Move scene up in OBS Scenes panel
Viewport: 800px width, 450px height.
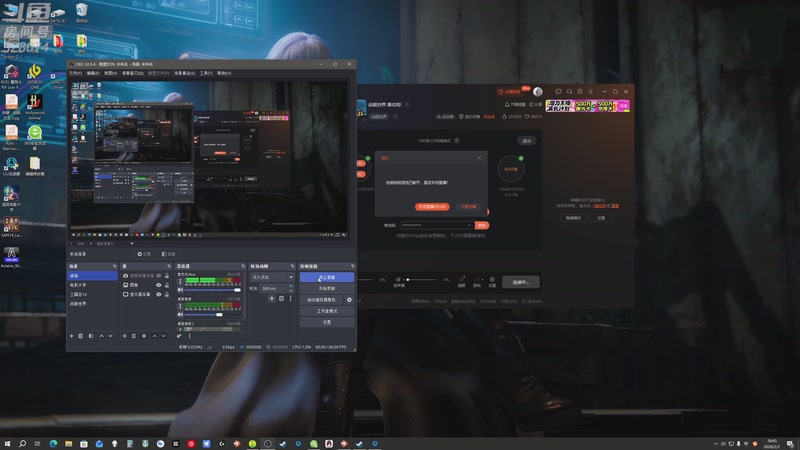(x=101, y=336)
